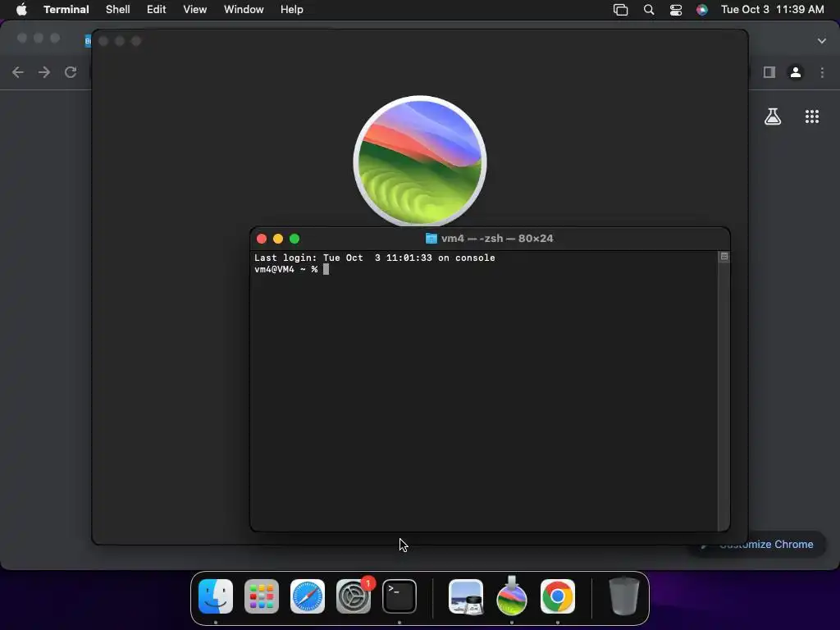The width and height of the screenshot is (840, 630).
Task: Open Stage Manager icon in menu bar
Action: (x=620, y=10)
